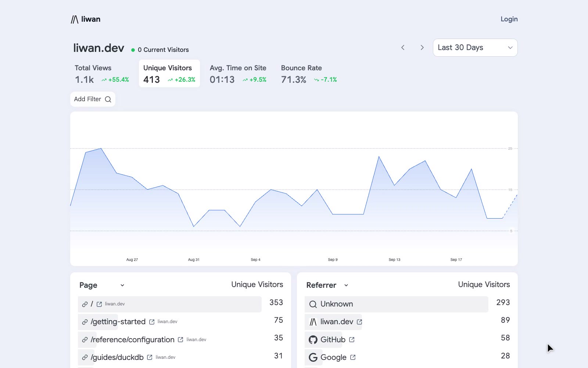Click the Unknown referrer search icon
588x368 pixels.
click(313, 304)
